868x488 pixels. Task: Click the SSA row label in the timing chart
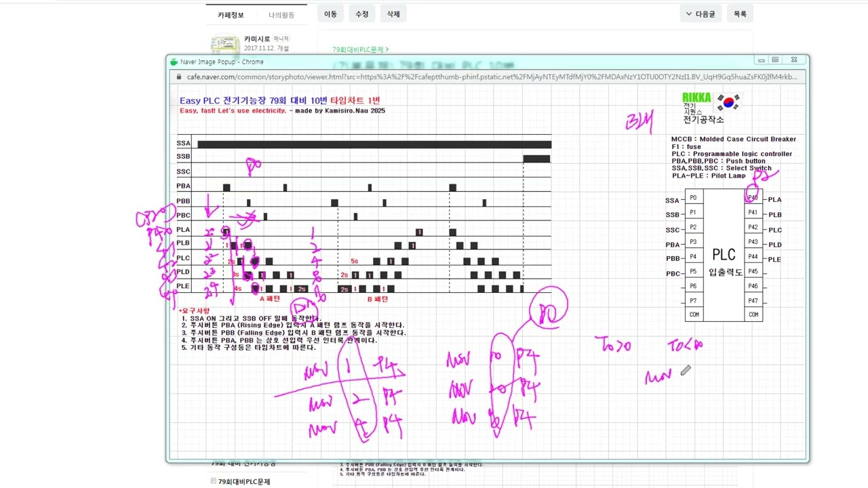183,144
